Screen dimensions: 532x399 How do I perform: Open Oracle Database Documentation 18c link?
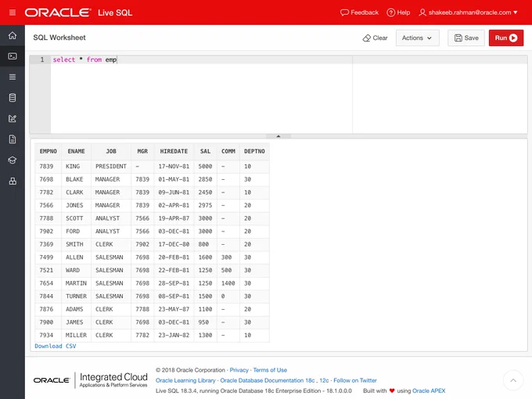(267, 380)
